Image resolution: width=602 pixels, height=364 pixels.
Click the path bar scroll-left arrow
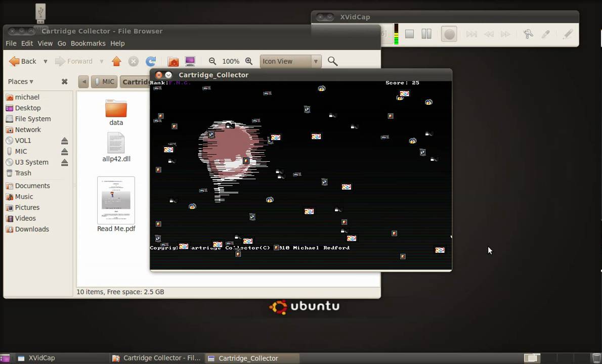[x=83, y=82]
